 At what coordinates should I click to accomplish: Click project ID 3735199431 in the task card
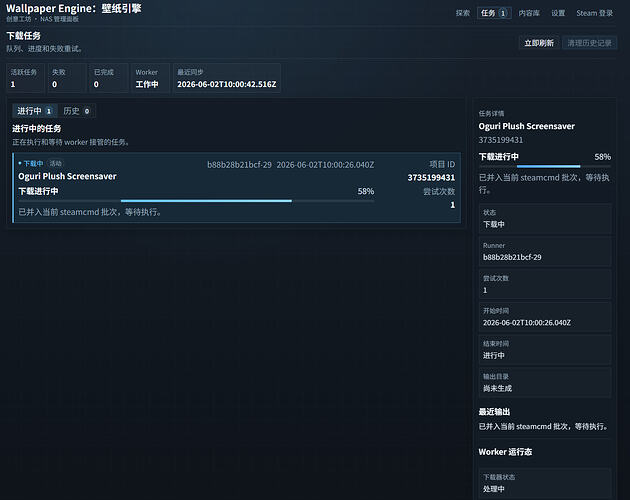click(431, 178)
